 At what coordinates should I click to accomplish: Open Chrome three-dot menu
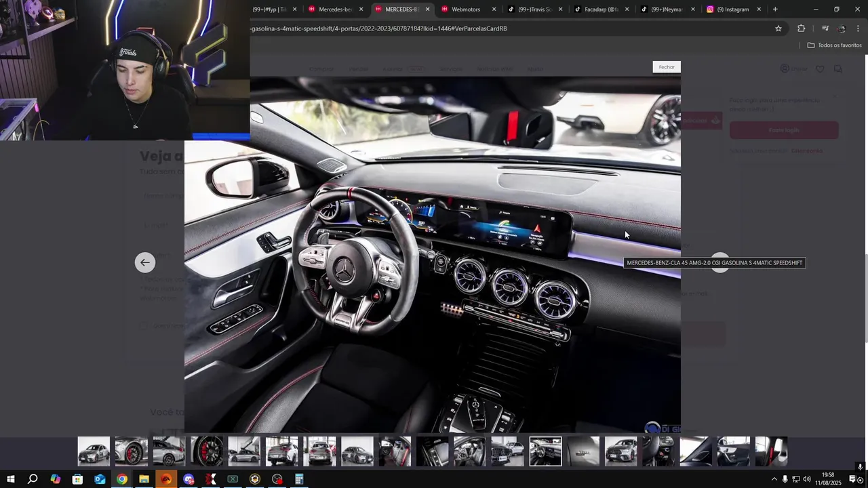858,28
